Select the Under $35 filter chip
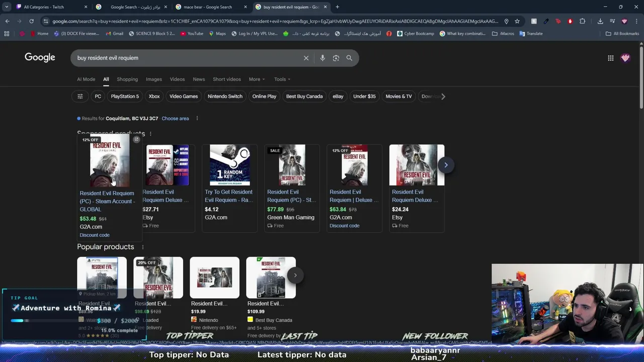This screenshot has width=644, height=362. [x=364, y=96]
